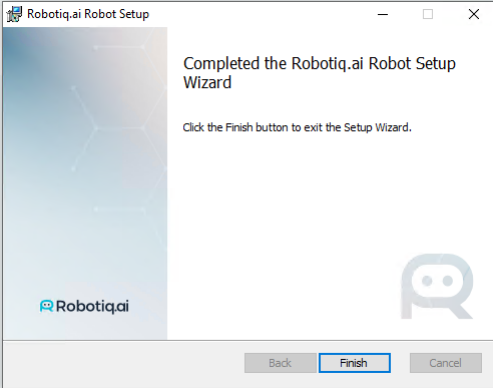Click the disabled Back button
This screenshot has height=388, width=493.
280,363
